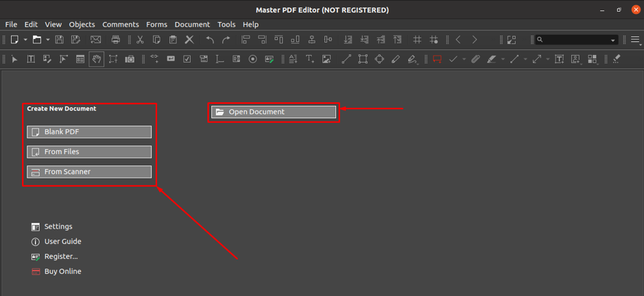The image size is (644, 296).
Task: Open the Comments menu
Action: tap(121, 24)
